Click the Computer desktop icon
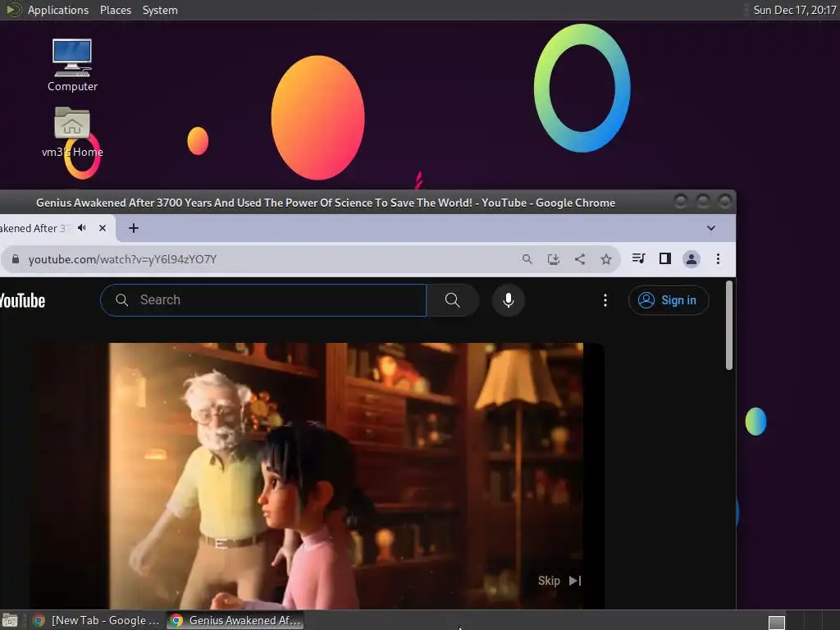The height and width of the screenshot is (630, 840). (x=72, y=65)
